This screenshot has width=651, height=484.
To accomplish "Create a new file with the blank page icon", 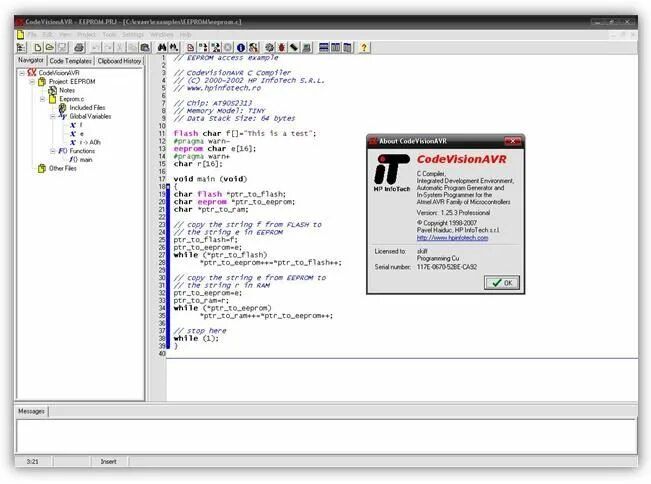I will (37, 48).
